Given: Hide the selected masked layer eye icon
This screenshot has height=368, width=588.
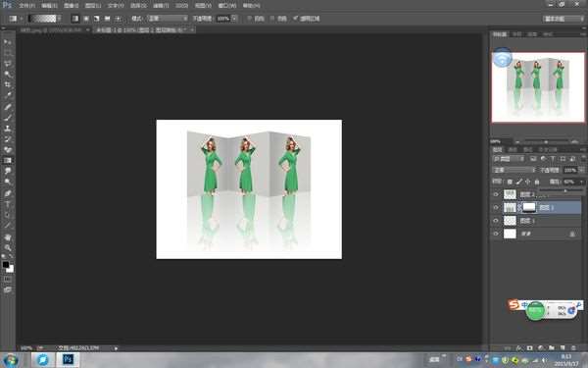Looking at the screenshot, I should coord(496,207).
